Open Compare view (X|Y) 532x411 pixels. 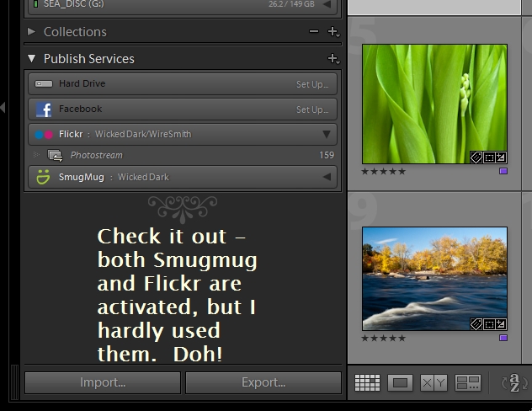[x=434, y=383]
